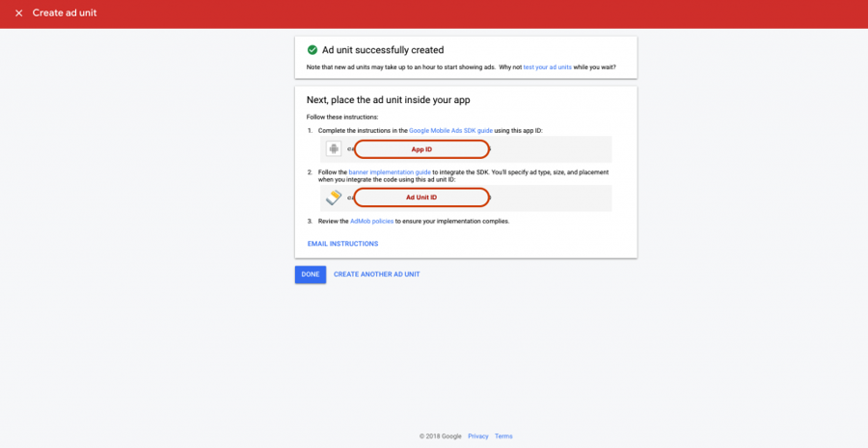Click Email Instructions
Image resolution: width=868 pixels, height=448 pixels.
click(342, 244)
